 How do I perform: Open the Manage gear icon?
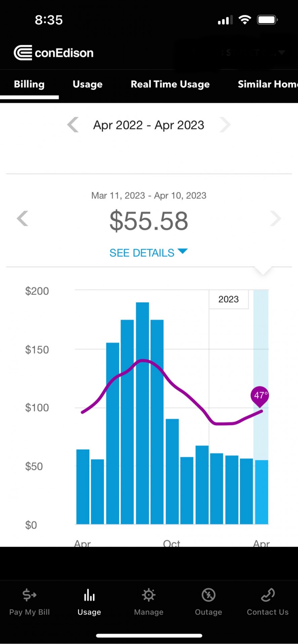148,595
